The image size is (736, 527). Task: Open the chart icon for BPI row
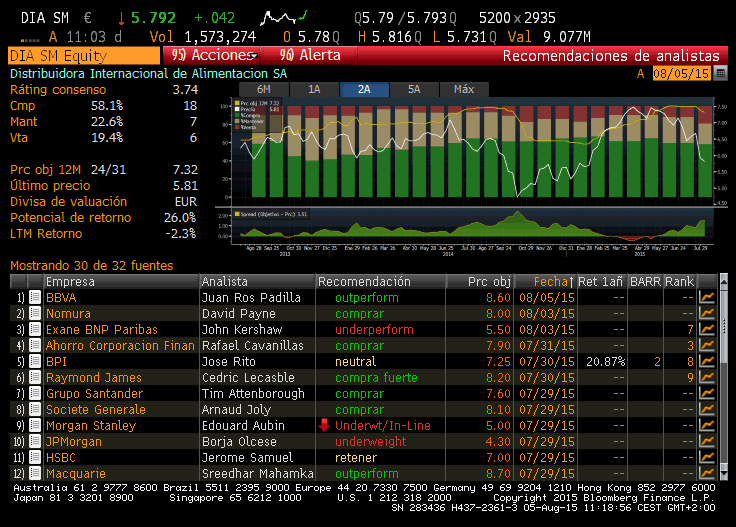point(707,361)
